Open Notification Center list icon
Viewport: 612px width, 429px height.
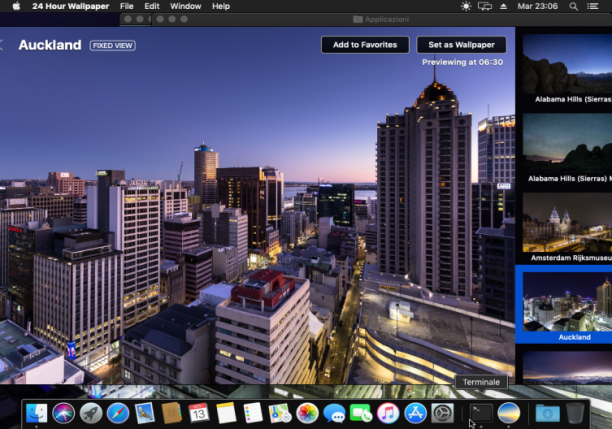[x=593, y=6]
